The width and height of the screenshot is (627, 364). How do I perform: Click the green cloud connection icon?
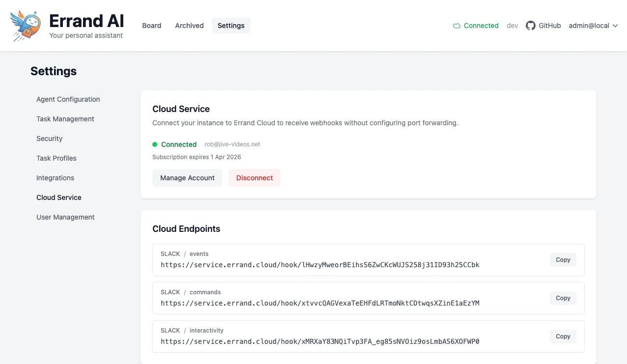click(456, 26)
